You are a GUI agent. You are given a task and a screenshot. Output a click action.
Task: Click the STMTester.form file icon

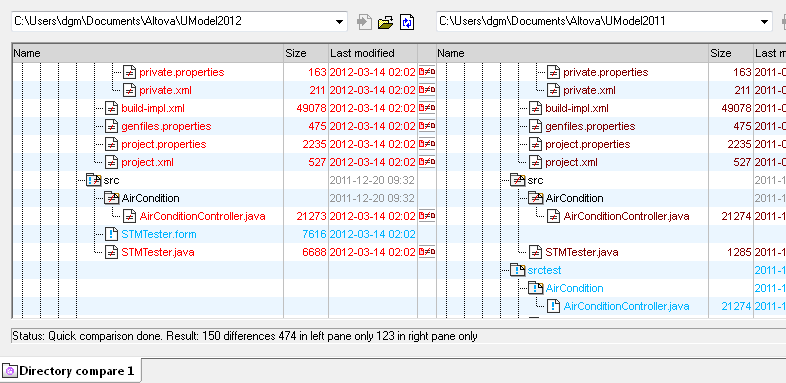pyautogui.click(x=111, y=235)
